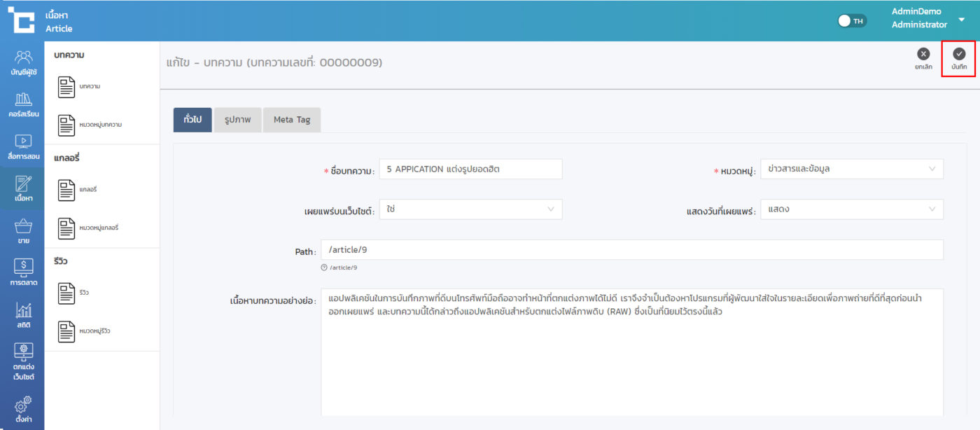This screenshot has width=980, height=430.
Task: Switch to the Meta Tag tab
Action: point(292,120)
